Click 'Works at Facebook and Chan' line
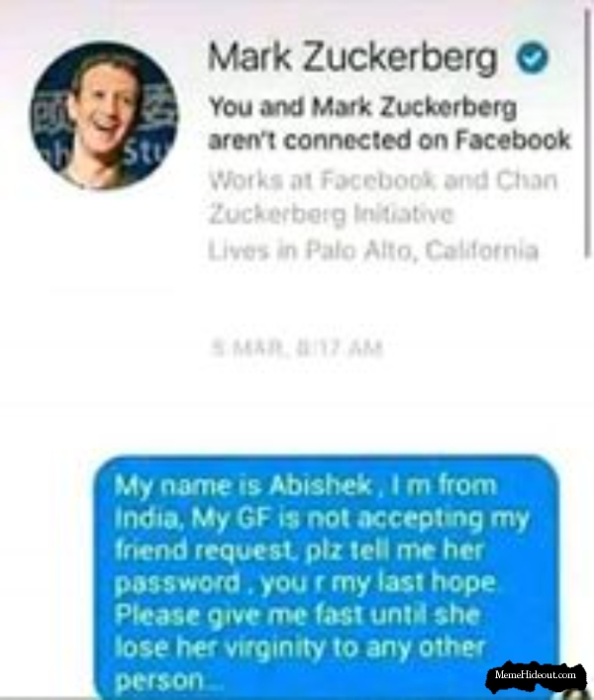Viewport: 594px width, 700px height. point(383,180)
